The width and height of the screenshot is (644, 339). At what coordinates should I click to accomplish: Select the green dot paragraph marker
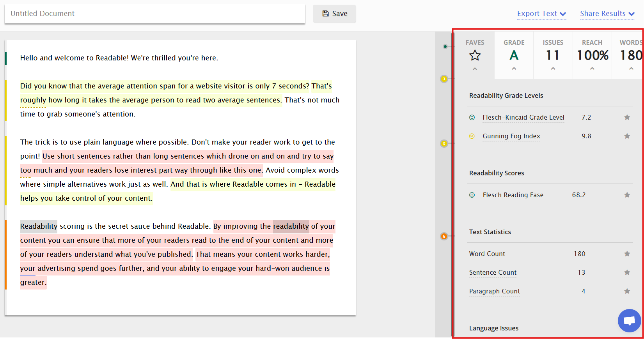(445, 47)
